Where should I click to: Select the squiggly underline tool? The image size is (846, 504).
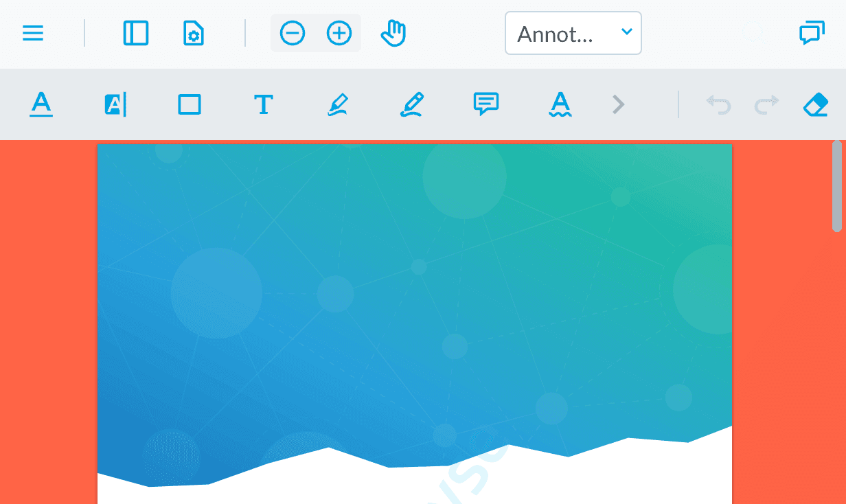click(560, 104)
